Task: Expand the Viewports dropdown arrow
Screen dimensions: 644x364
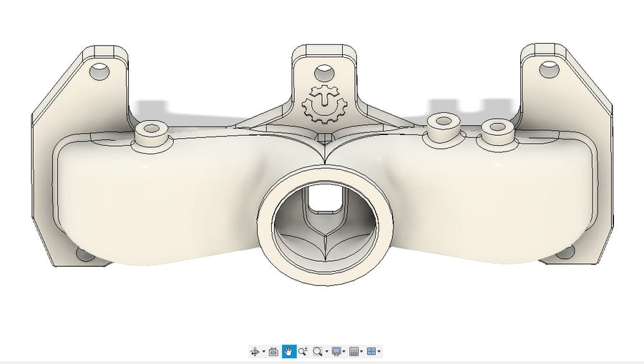Action: pos(379,352)
